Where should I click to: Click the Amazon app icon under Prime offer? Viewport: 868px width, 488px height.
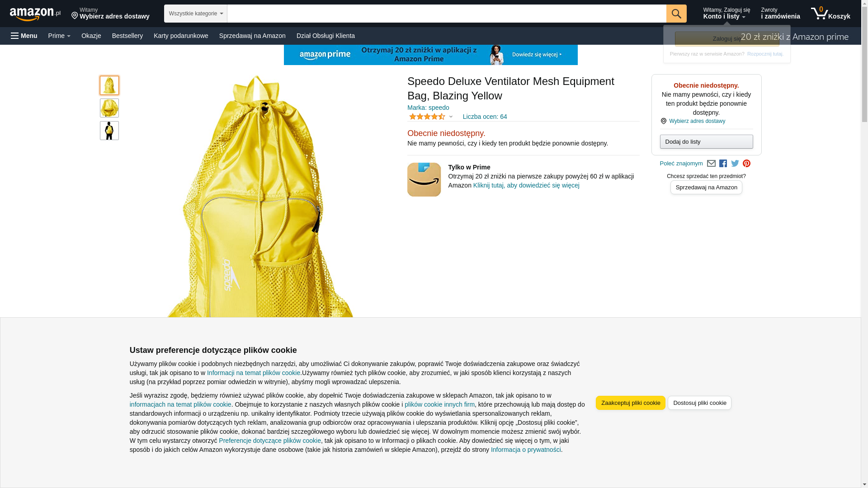[x=424, y=179]
